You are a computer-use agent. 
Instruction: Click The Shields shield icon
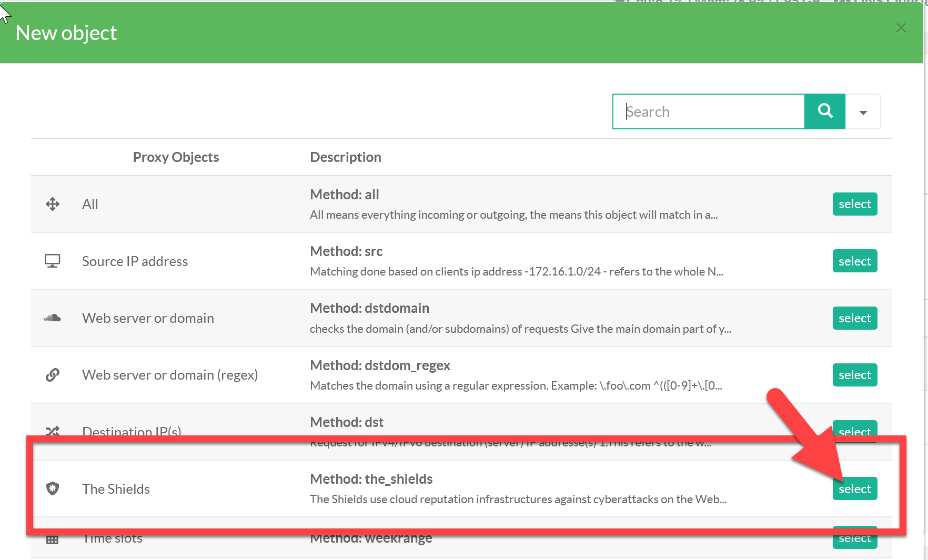click(x=53, y=488)
